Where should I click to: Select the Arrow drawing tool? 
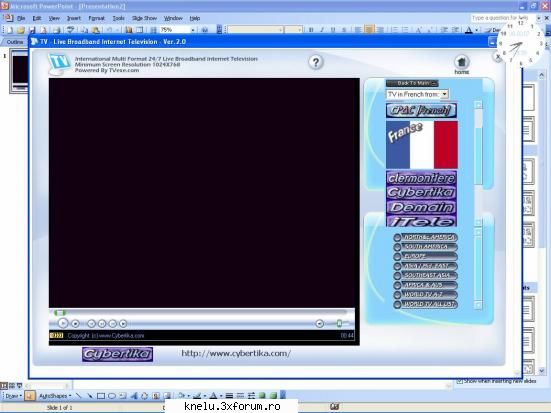point(90,396)
